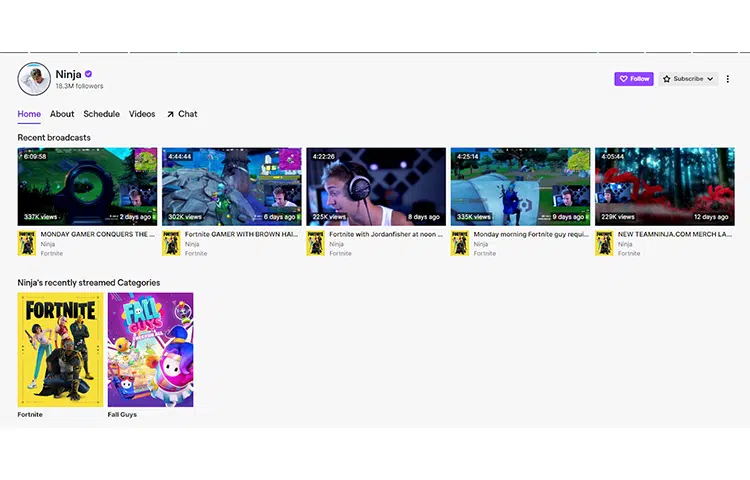Click the arrow icon beside Chat
This screenshot has height=480, width=750.
click(170, 115)
